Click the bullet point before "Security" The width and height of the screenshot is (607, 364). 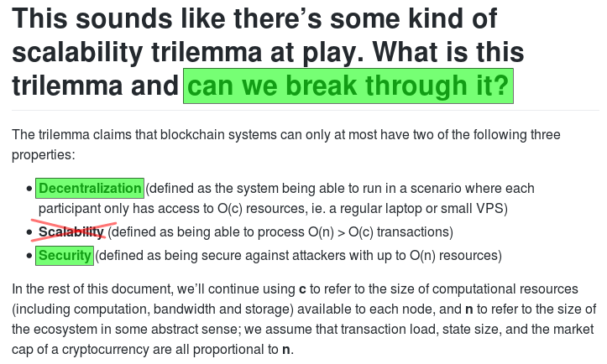click(30, 256)
